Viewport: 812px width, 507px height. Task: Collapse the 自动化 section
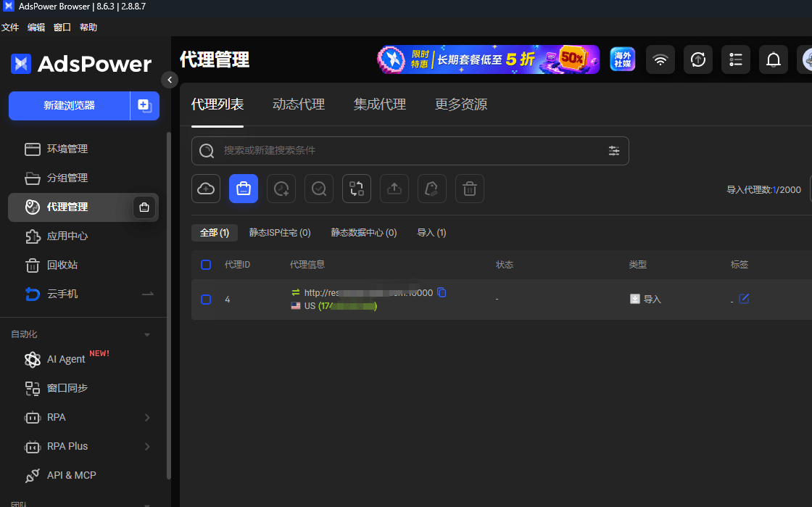point(147,334)
